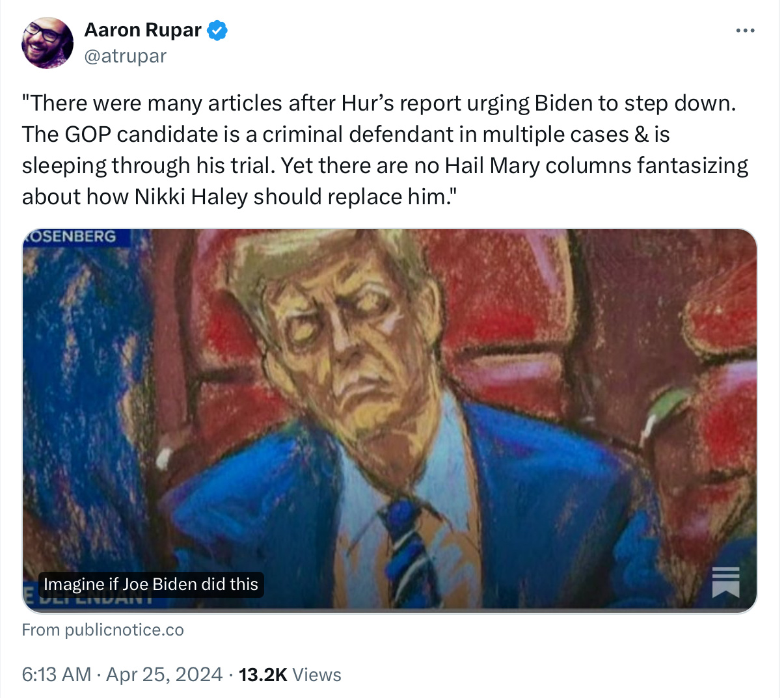Screen dimensions: 784x698
Task: Click the ROSENBERG label in the image corner
Action: point(72,236)
